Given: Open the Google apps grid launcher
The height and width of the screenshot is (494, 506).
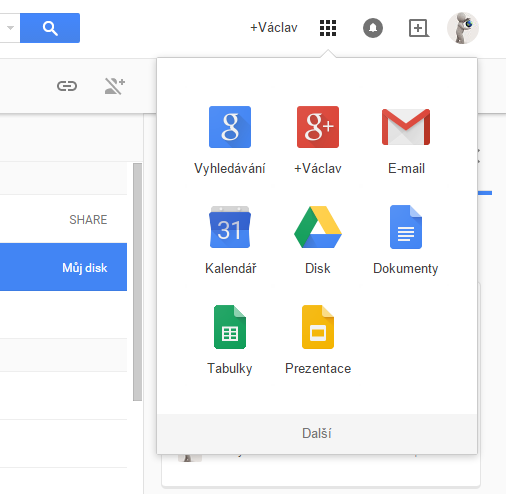Looking at the screenshot, I should tap(328, 28).
